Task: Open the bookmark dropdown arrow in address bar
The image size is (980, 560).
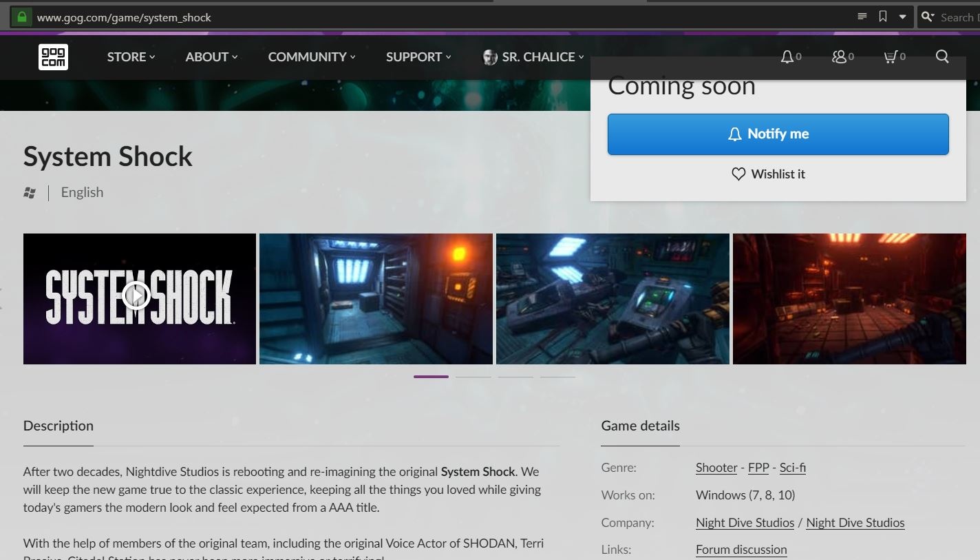Action: [x=902, y=17]
